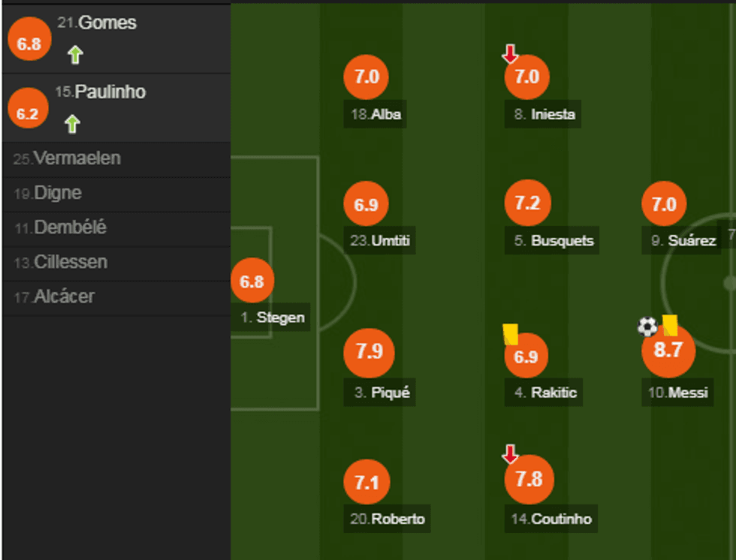Click Iniesta's red substituted-off arrow

point(510,54)
